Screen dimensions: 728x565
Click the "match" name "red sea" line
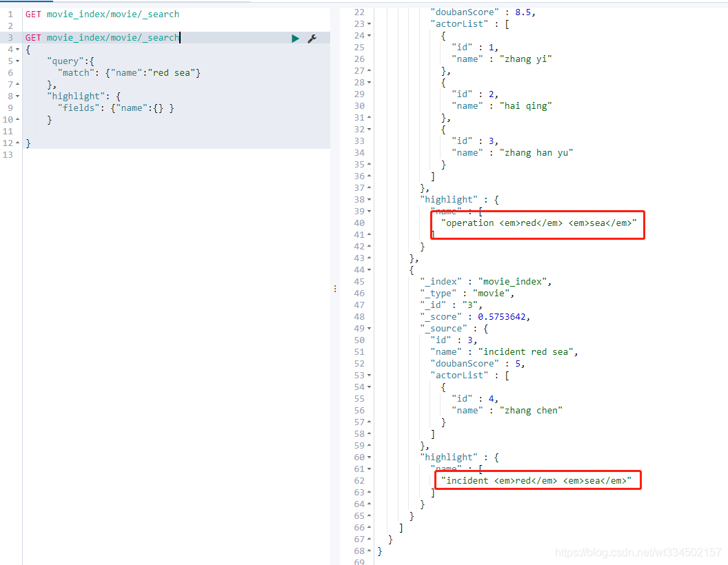click(129, 73)
